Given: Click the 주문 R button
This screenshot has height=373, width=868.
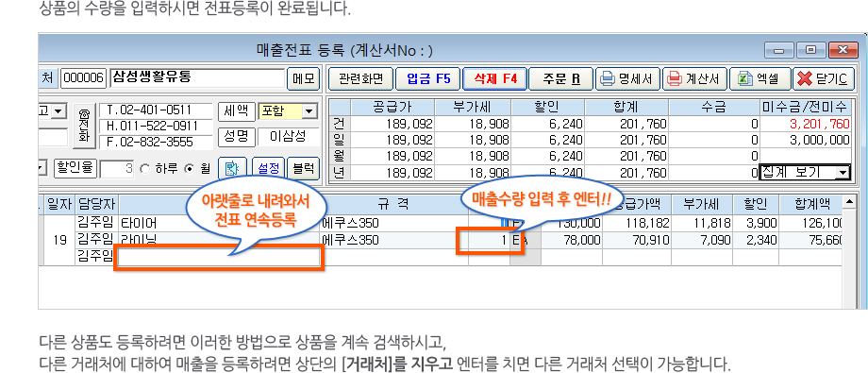Looking at the screenshot, I should (x=561, y=79).
